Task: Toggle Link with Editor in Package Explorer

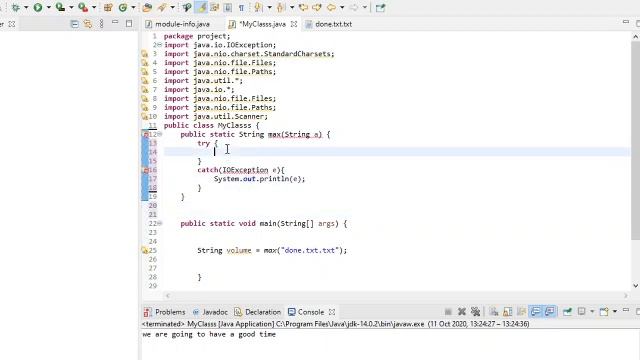Action: (87, 24)
